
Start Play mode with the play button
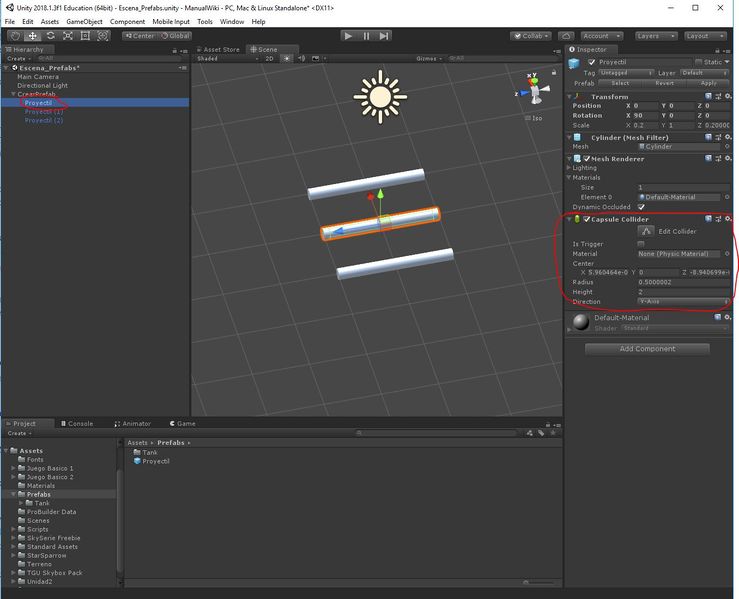[348, 36]
